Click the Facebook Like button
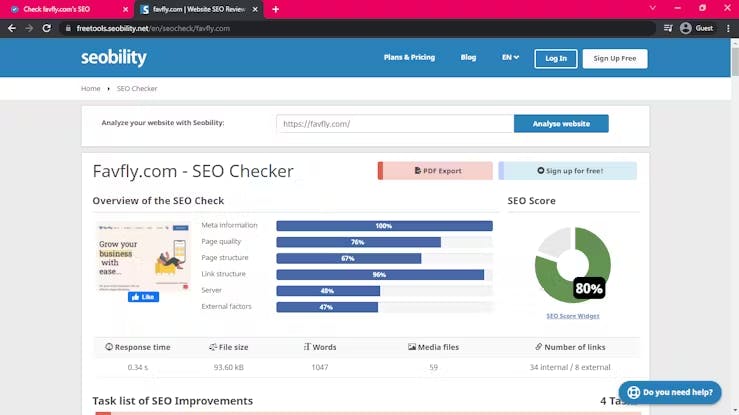739x415 pixels. 143,297
